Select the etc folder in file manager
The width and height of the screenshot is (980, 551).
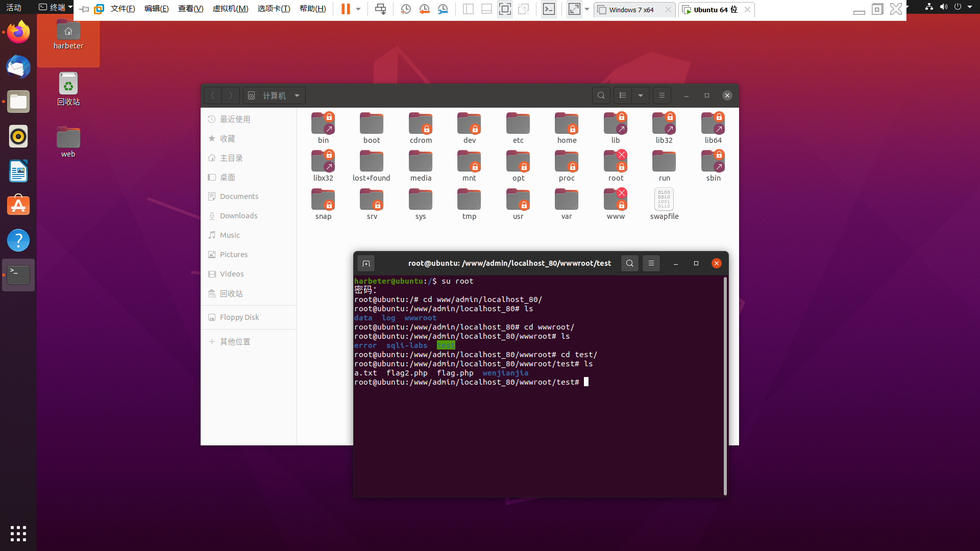518,128
